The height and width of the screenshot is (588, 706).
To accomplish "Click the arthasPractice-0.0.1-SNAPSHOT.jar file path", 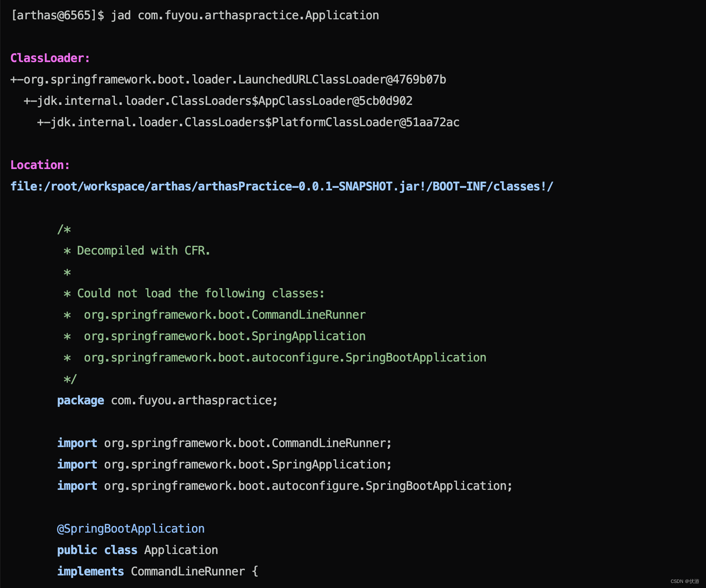I will [x=282, y=186].
